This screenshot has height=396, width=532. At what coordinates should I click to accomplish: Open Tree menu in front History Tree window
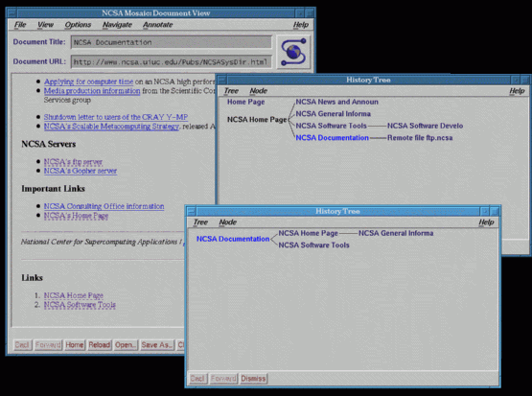click(x=200, y=222)
